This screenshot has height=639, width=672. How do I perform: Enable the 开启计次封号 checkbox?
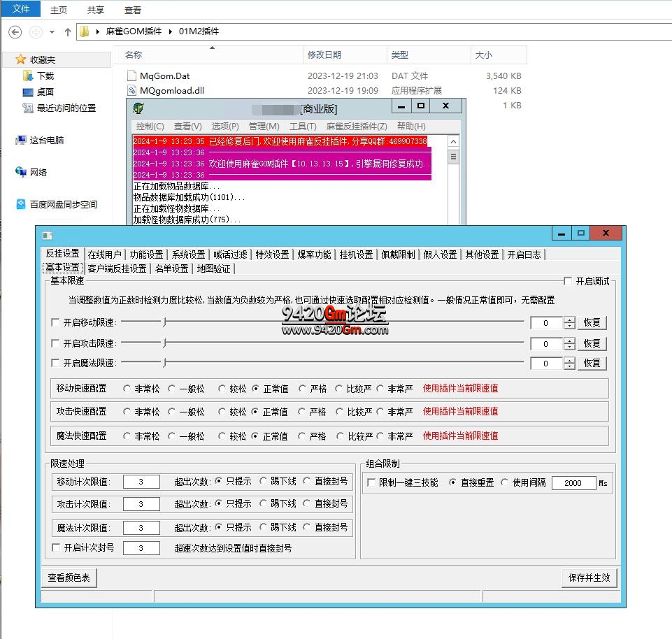coord(56,547)
